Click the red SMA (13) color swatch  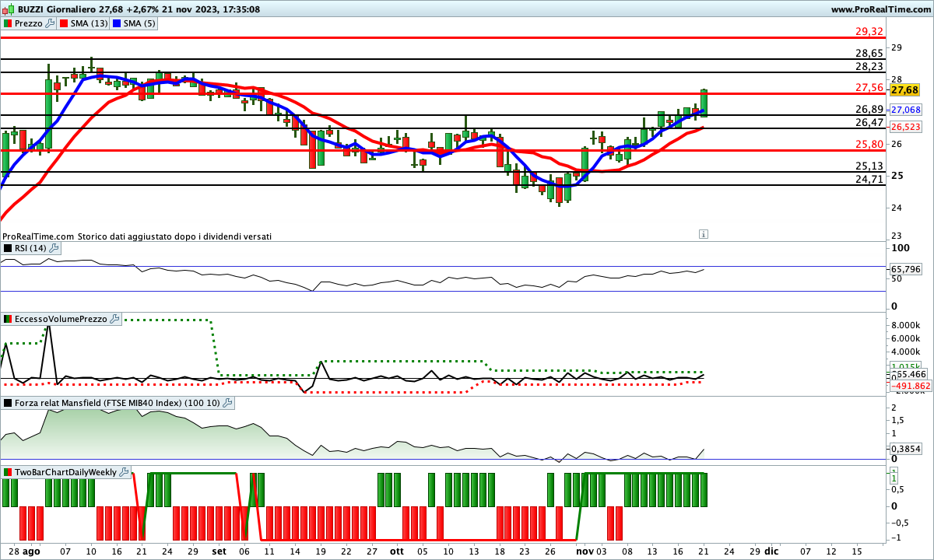click(x=64, y=23)
